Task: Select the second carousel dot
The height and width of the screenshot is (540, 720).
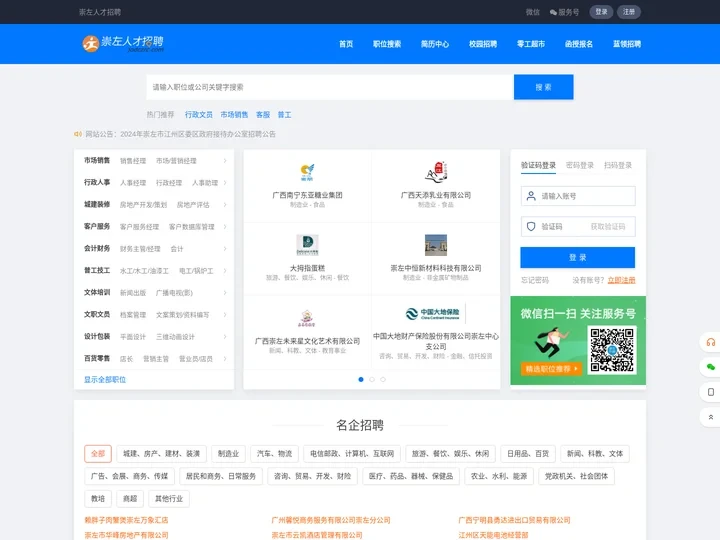Action: (372, 379)
